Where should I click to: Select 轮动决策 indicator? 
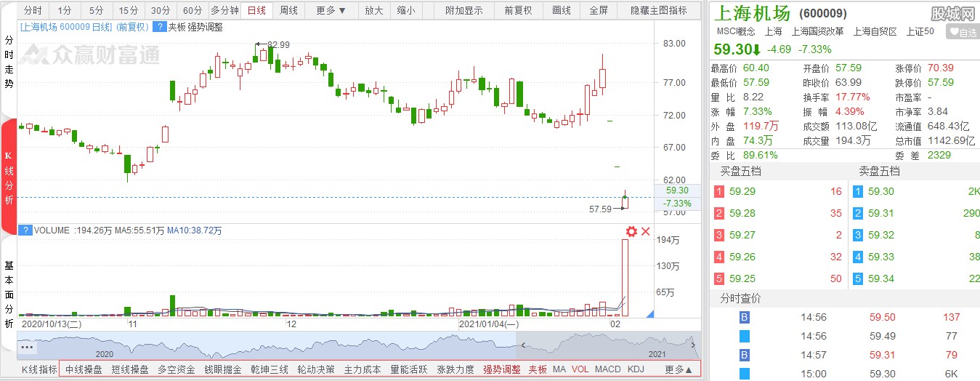pyautogui.click(x=316, y=369)
